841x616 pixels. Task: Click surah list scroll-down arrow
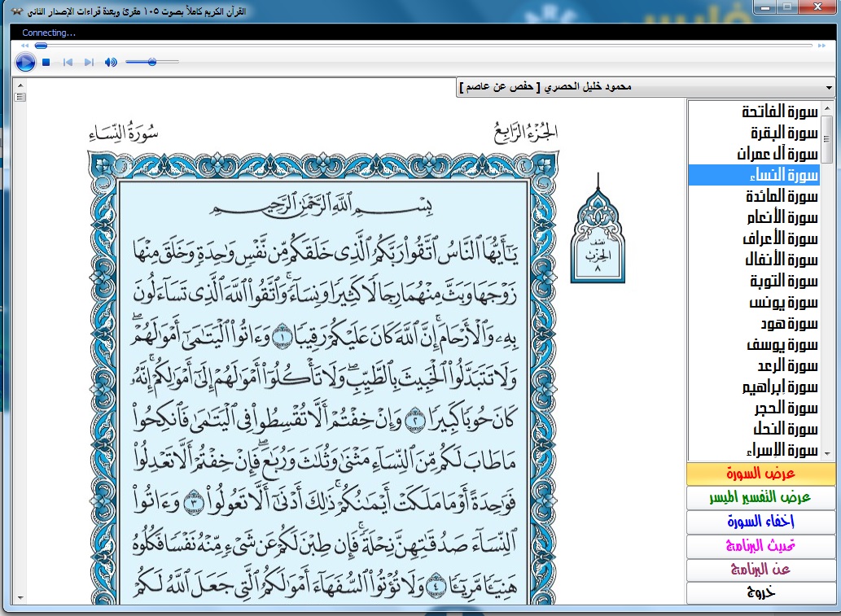(827, 453)
